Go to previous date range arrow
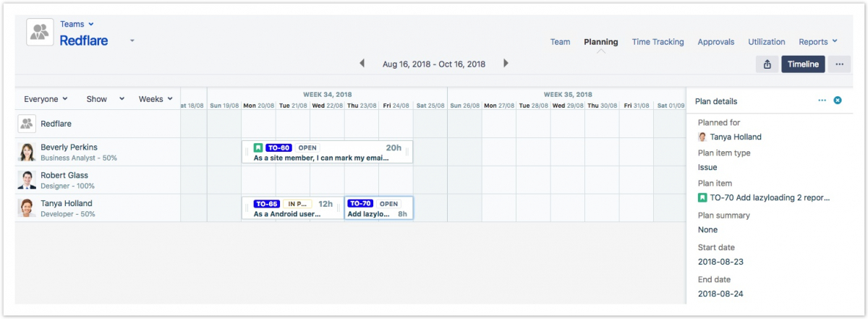Screen dimensions: 868x319 (x=362, y=64)
